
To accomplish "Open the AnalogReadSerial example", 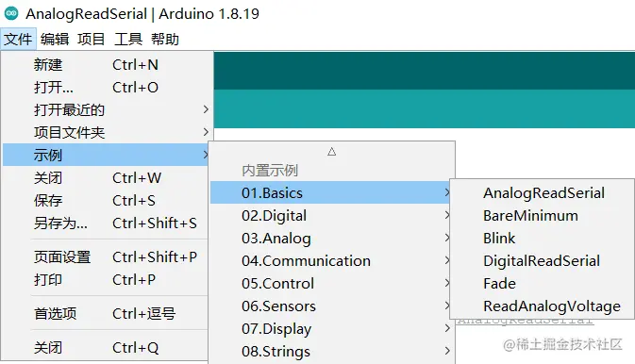I will point(543,192).
